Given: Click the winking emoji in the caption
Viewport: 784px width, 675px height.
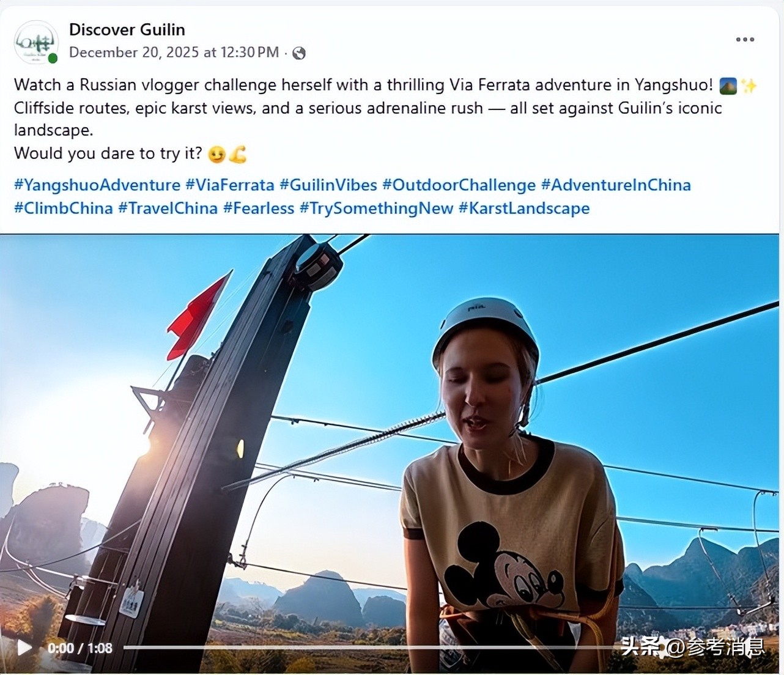Looking at the screenshot, I should click(217, 154).
